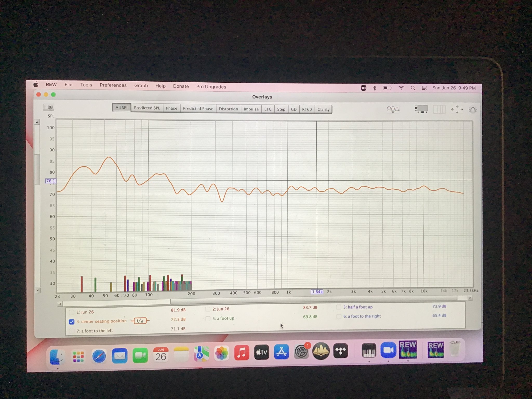Click the frequency axis left arrow

[x=60, y=304]
